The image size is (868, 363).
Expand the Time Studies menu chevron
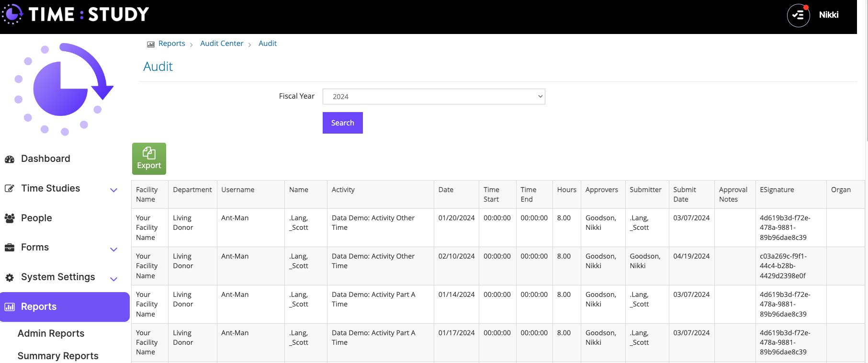113,190
